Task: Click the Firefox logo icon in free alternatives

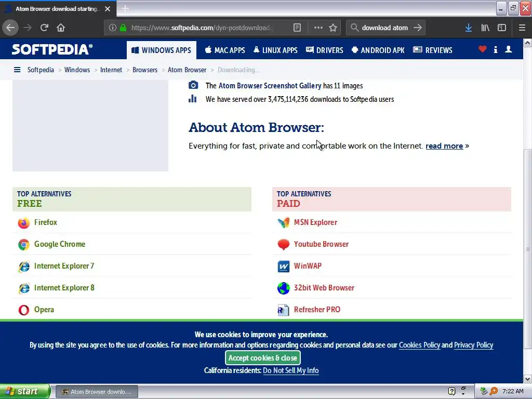Action: (x=24, y=222)
